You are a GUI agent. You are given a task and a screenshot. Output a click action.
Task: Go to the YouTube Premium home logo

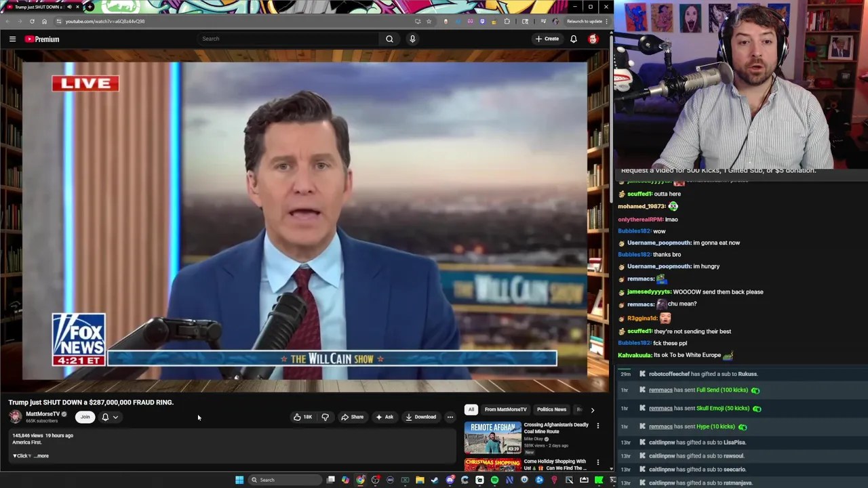tap(42, 39)
